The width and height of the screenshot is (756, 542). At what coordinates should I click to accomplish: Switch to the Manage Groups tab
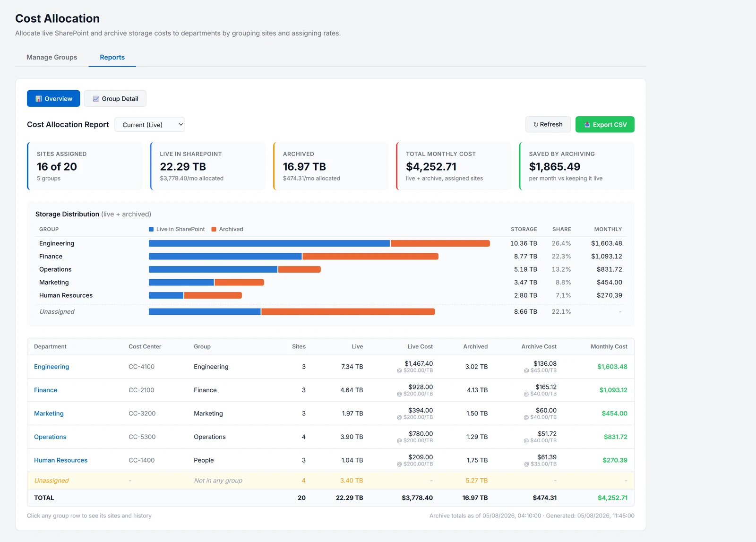[52, 57]
